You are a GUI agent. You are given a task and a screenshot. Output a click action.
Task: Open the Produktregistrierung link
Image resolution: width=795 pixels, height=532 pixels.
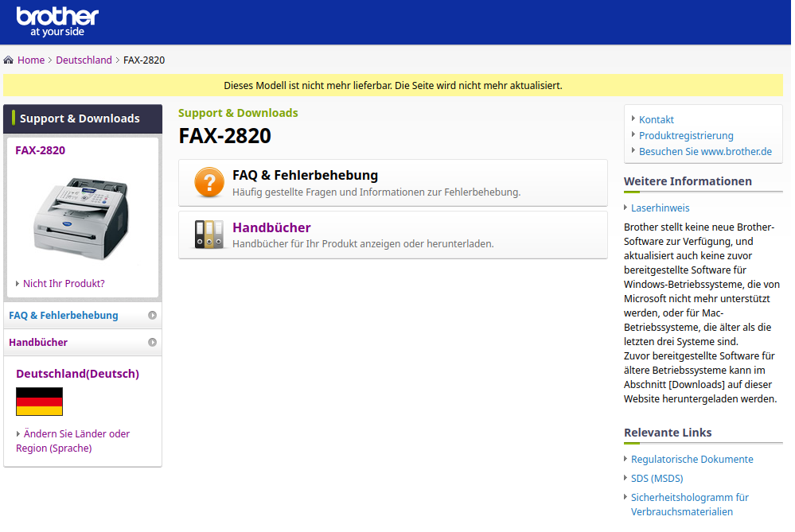(686, 136)
